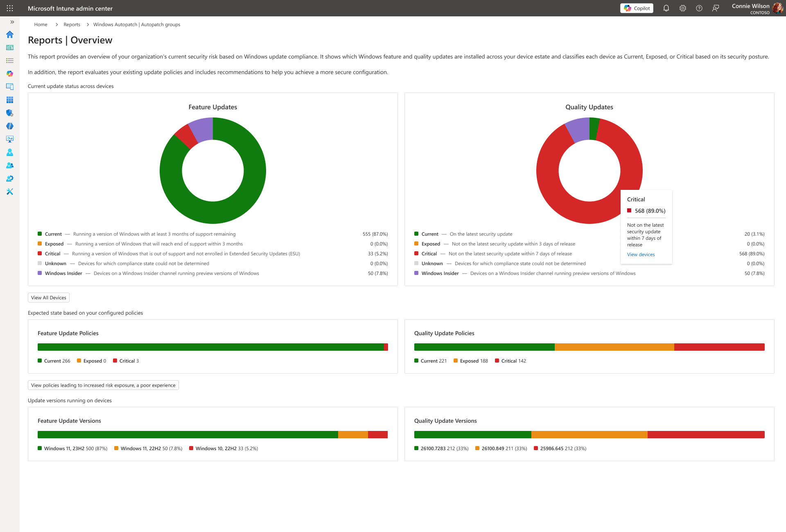The width and height of the screenshot is (786, 532).
Task: Select the Feature Update Policies green bar
Action: [211, 347]
